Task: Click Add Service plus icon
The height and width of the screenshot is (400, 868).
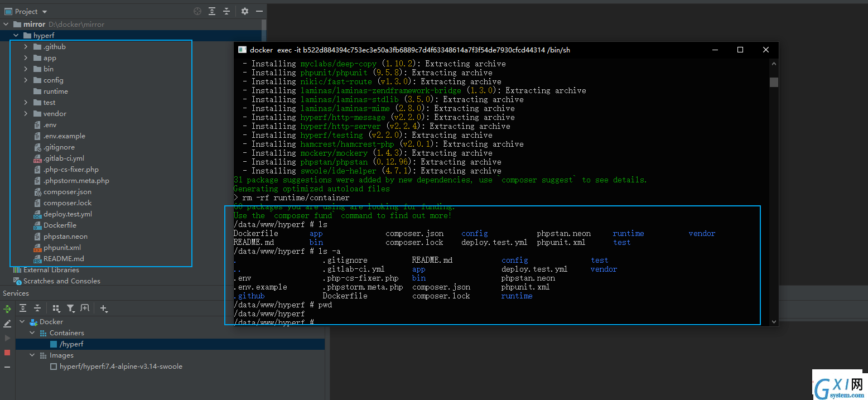Action: pos(104,308)
